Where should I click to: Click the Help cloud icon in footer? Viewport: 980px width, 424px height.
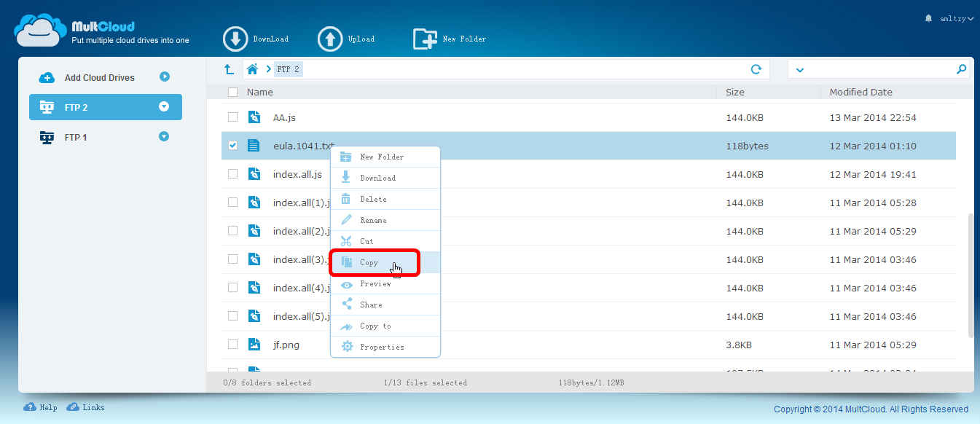coord(30,407)
